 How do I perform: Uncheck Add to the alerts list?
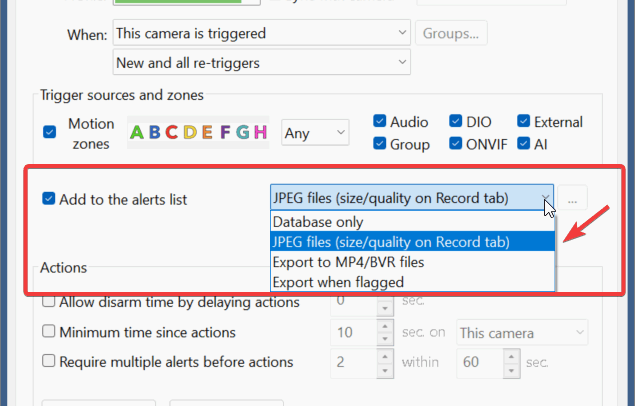pyautogui.click(x=49, y=199)
